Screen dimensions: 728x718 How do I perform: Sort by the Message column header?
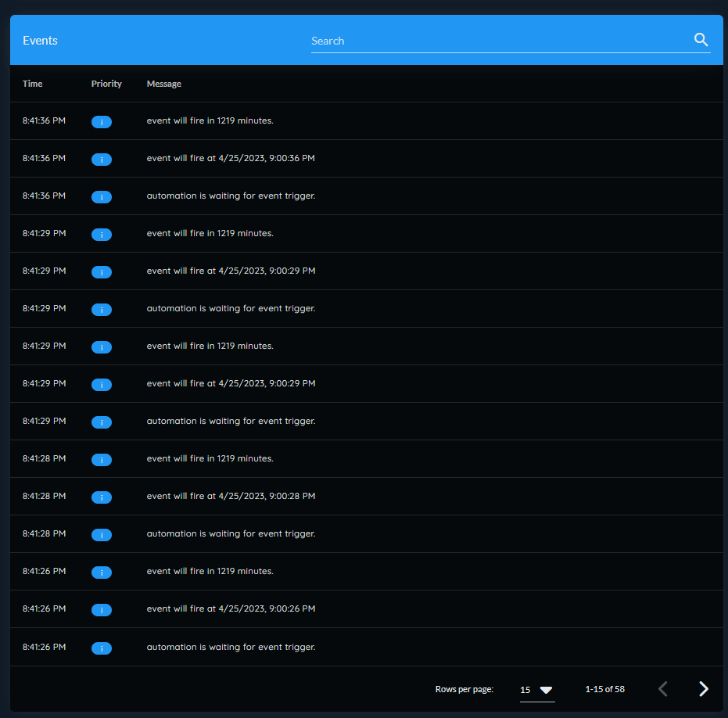pyautogui.click(x=164, y=84)
